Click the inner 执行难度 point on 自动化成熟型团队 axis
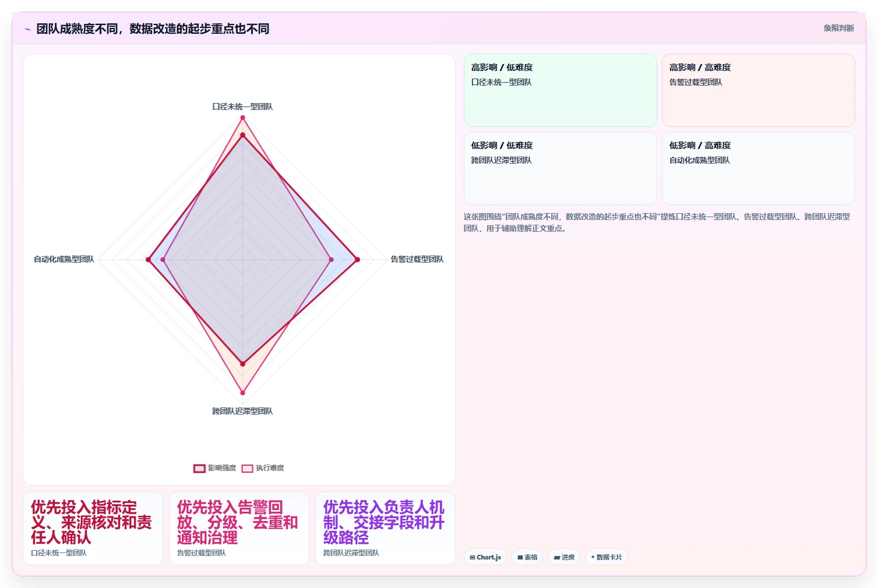The width and height of the screenshot is (878, 588). [163, 260]
